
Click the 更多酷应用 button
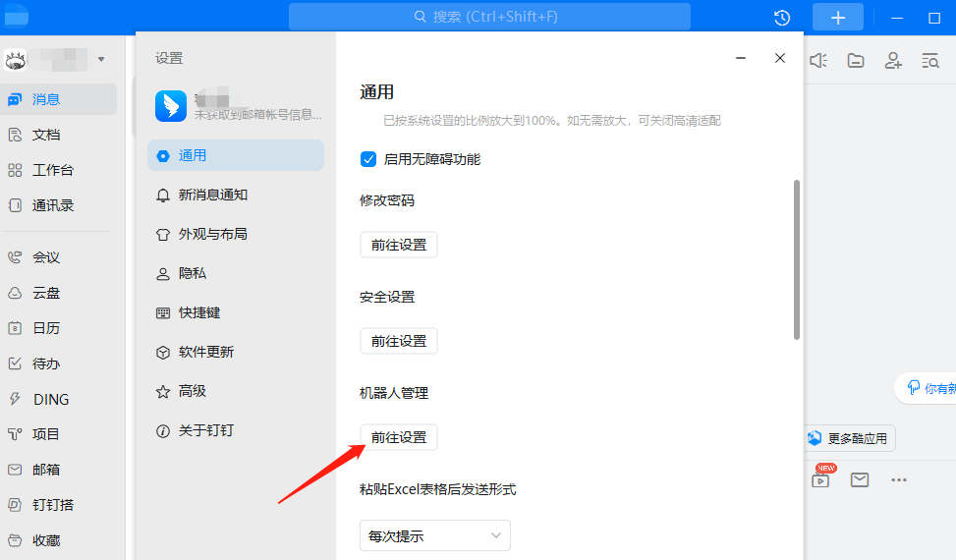coord(850,438)
